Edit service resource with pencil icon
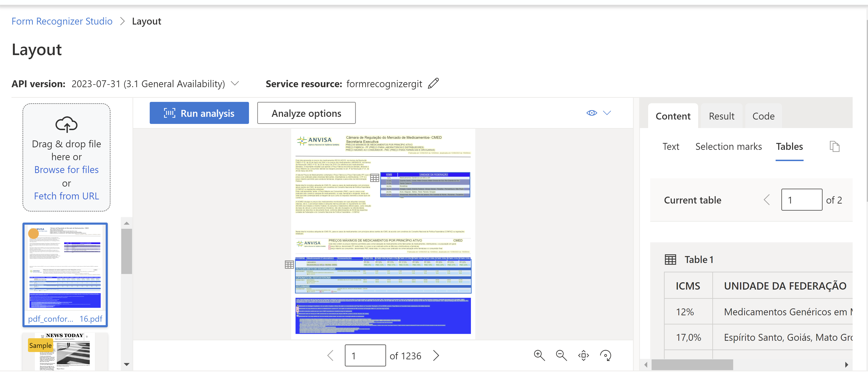The height and width of the screenshot is (380, 868). (x=433, y=83)
